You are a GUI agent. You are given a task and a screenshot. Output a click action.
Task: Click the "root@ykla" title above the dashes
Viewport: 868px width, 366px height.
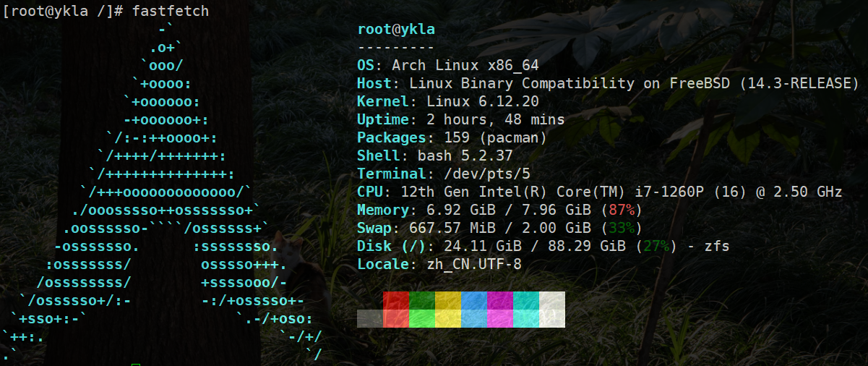(x=396, y=30)
